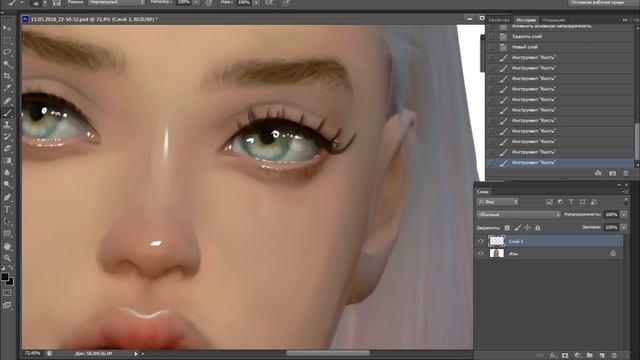Select the Clone Stamp tool

click(x=7, y=124)
